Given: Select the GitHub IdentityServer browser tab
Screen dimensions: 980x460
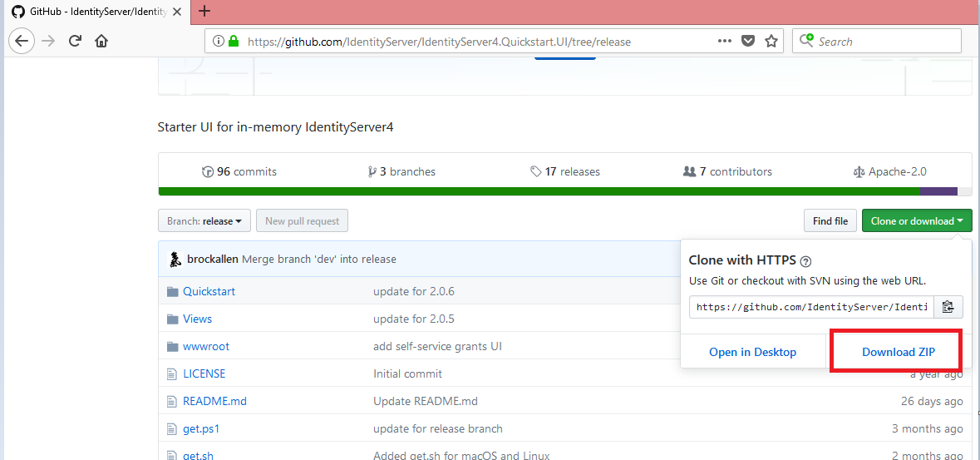Looking at the screenshot, I should pos(96,12).
